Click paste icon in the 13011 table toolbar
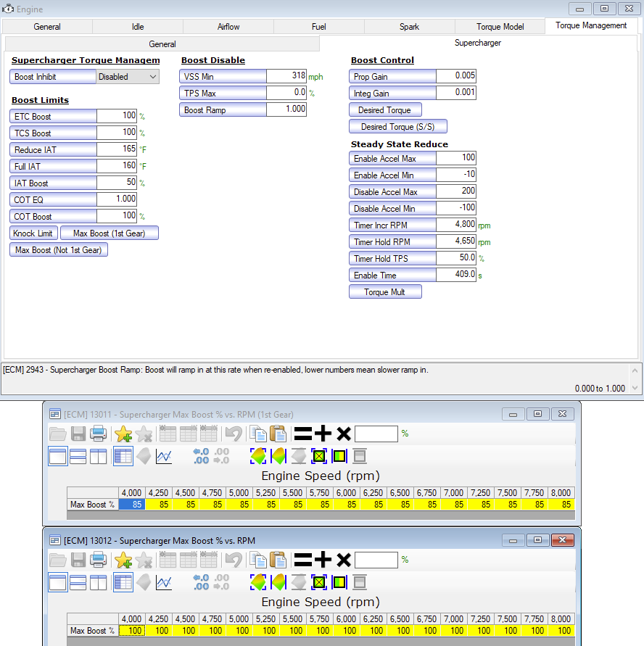 [278, 434]
